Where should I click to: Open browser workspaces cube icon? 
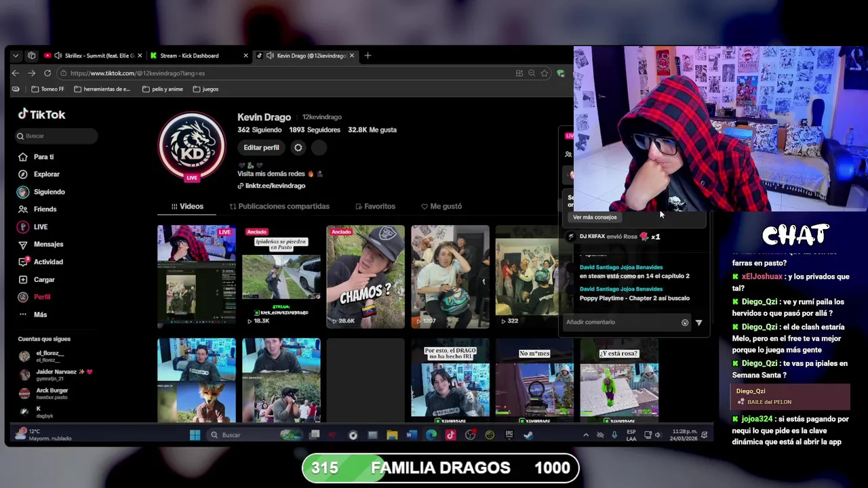(x=31, y=56)
